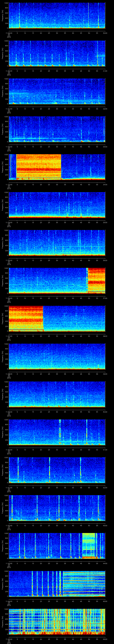Select the spectrogram panel starting at 11:31:00
This screenshot has height=644, width=114.
57,91
